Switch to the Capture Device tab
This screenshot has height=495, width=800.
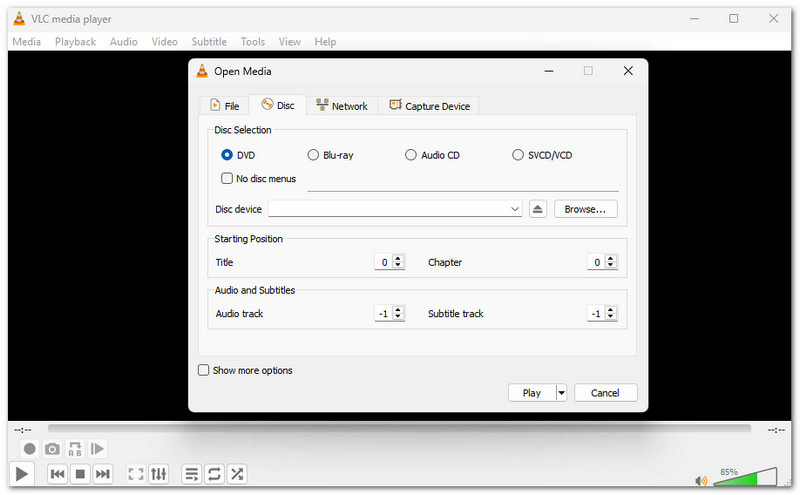[429, 106]
